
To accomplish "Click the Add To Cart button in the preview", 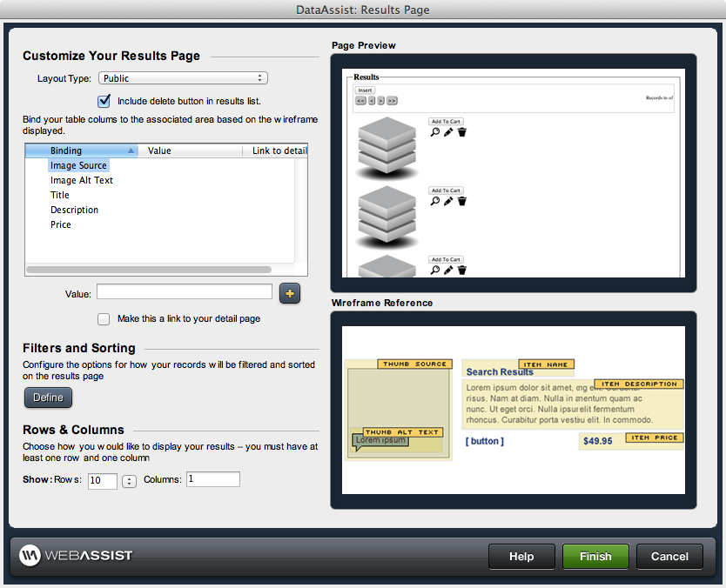I will point(447,121).
